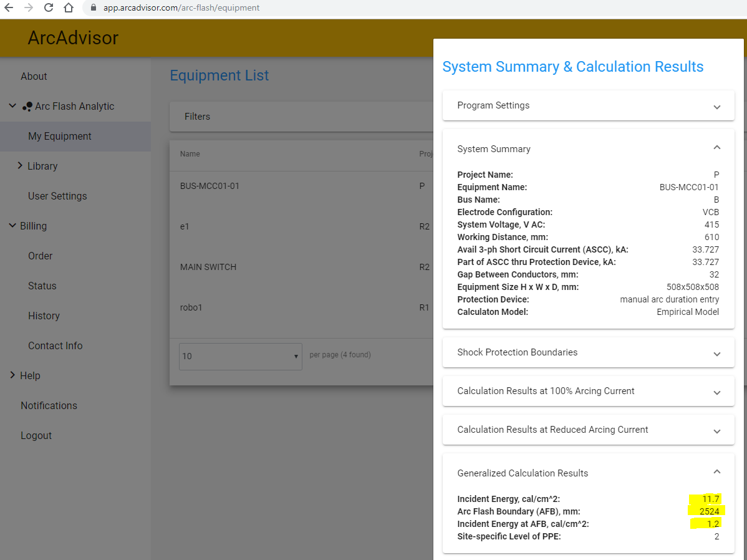Click the browser forward arrow
The height and width of the screenshot is (560, 747).
[x=29, y=7]
